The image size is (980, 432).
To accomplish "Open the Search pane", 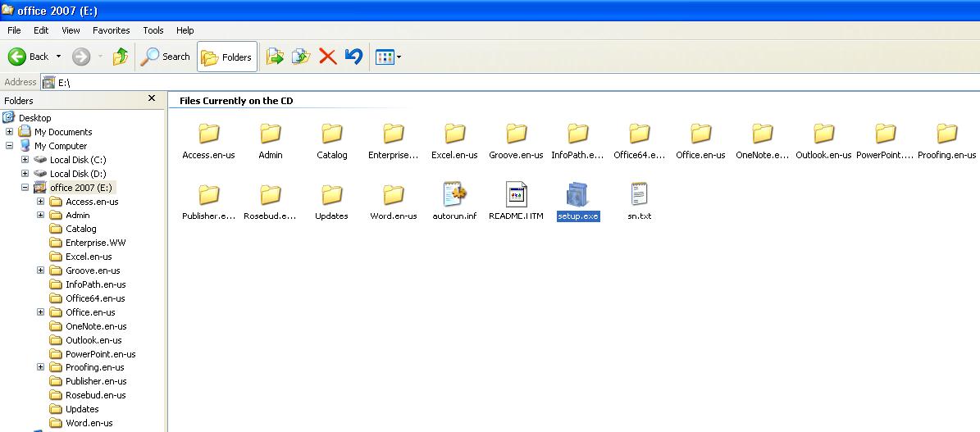I will click(x=165, y=57).
